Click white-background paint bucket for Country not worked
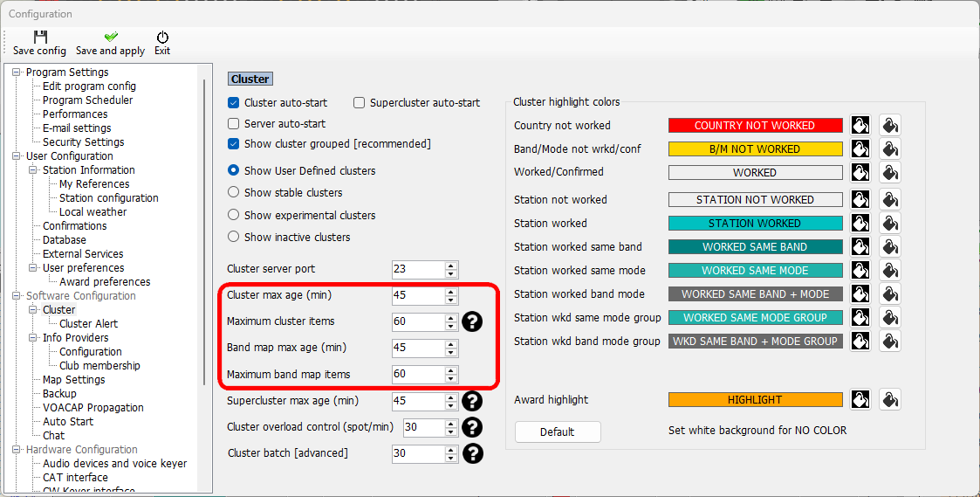This screenshot has width=980, height=497. [x=890, y=125]
